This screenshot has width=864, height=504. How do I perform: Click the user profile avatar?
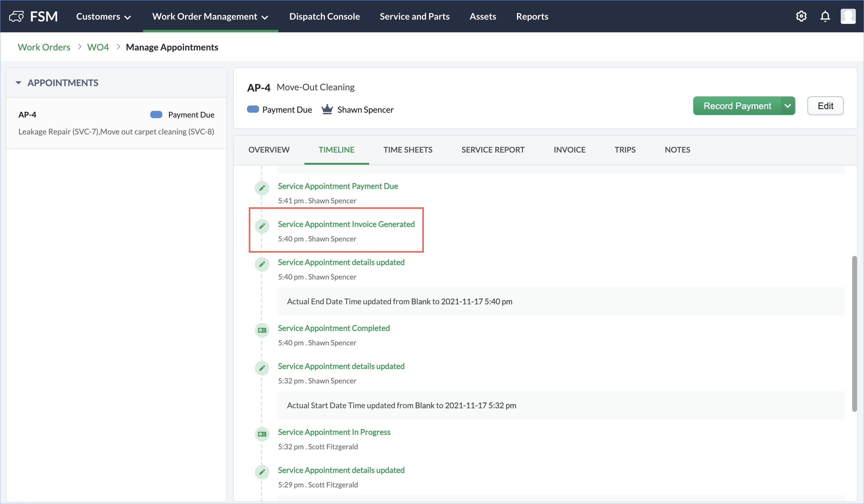(848, 16)
